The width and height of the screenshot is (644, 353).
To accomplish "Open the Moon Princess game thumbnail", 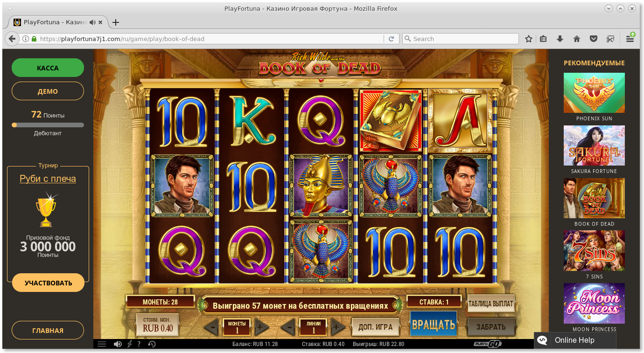I will [594, 303].
